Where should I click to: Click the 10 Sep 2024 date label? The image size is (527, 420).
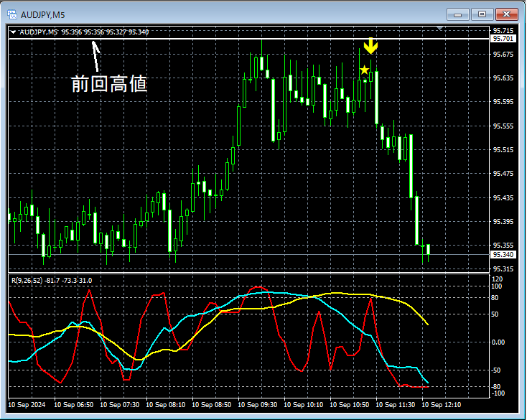pos(27,404)
